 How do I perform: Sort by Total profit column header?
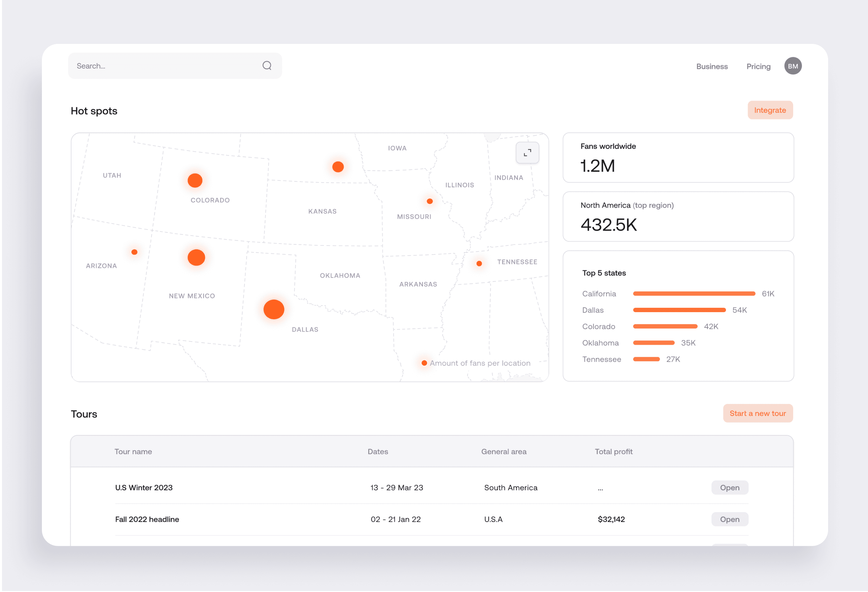(x=613, y=452)
